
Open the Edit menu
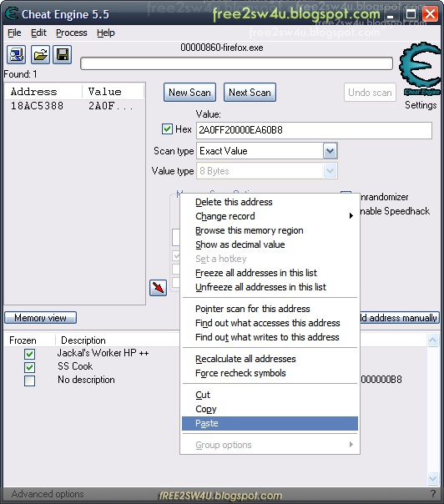pyautogui.click(x=38, y=33)
